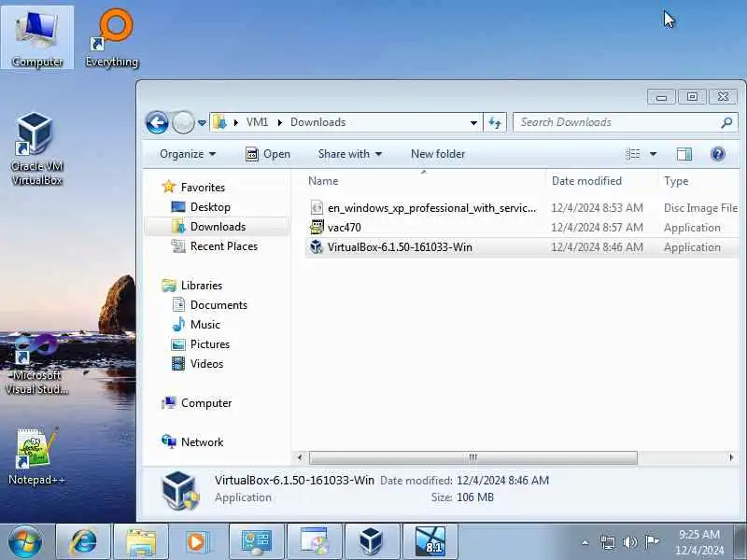This screenshot has height=560, width=747.
Task: Select the Everything desktop shortcut
Action: click(x=112, y=38)
